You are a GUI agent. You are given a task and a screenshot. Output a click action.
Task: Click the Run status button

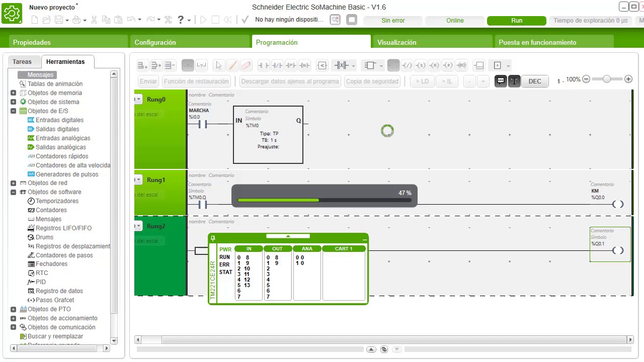click(x=517, y=21)
